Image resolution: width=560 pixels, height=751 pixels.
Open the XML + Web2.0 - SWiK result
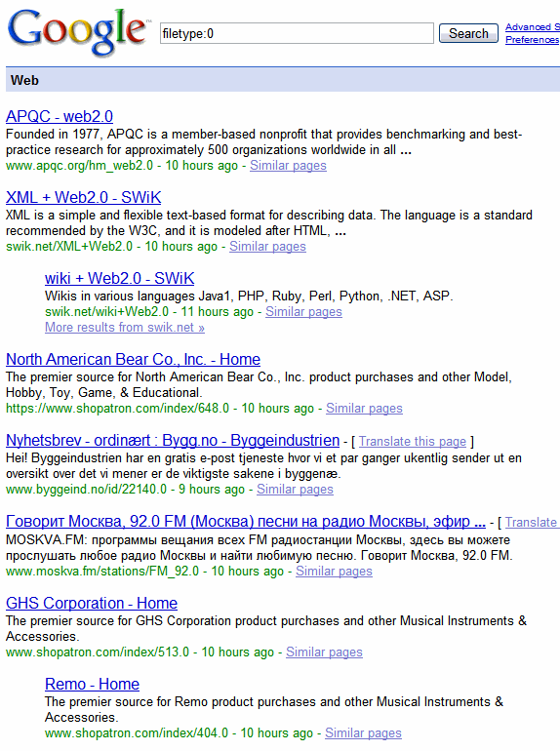[83, 197]
